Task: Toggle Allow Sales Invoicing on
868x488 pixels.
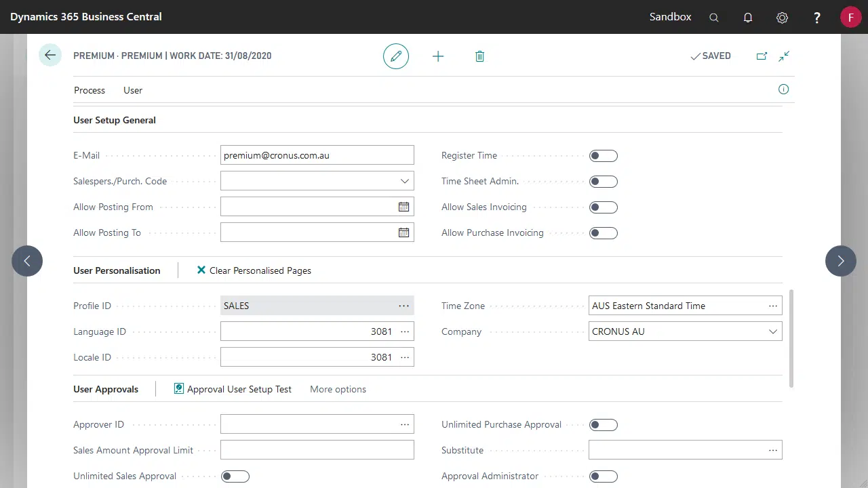Action: click(603, 207)
